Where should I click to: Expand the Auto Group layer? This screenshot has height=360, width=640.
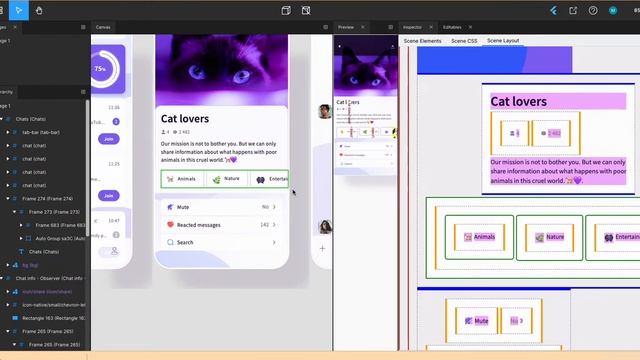pos(21,238)
